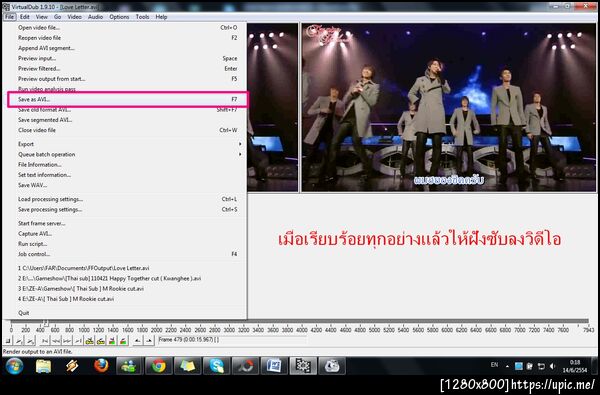This screenshot has height=395, width=600.
Task: Open Sticky Notes taskbar icon
Action: tap(188, 366)
